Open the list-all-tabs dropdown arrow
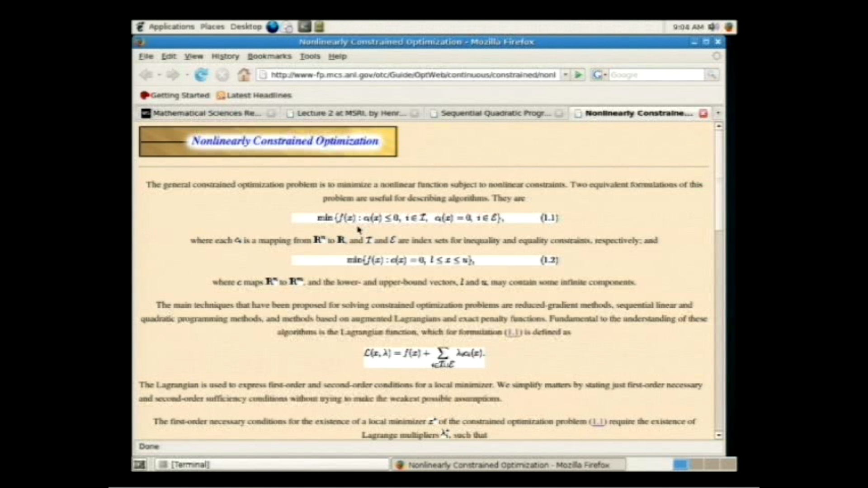868x488 pixels. [718, 113]
